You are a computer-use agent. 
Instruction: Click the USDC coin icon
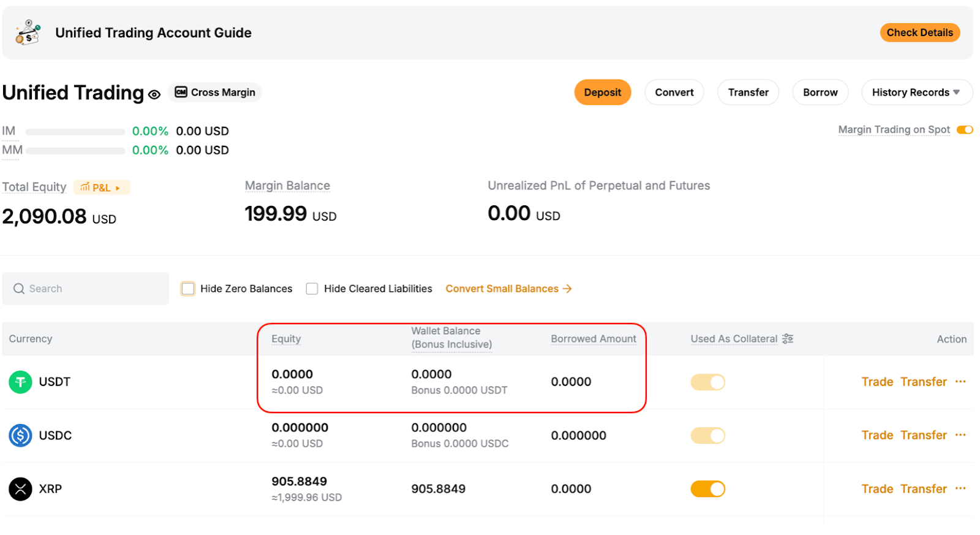click(x=20, y=436)
